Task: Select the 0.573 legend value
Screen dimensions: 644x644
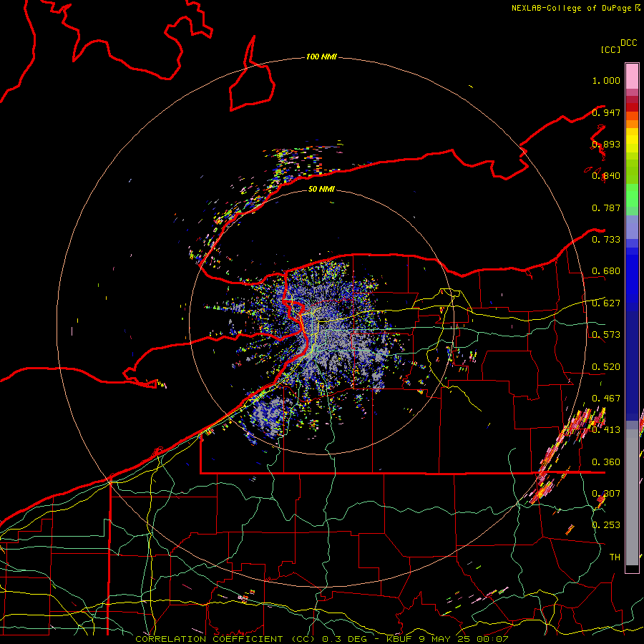Action: tap(606, 335)
